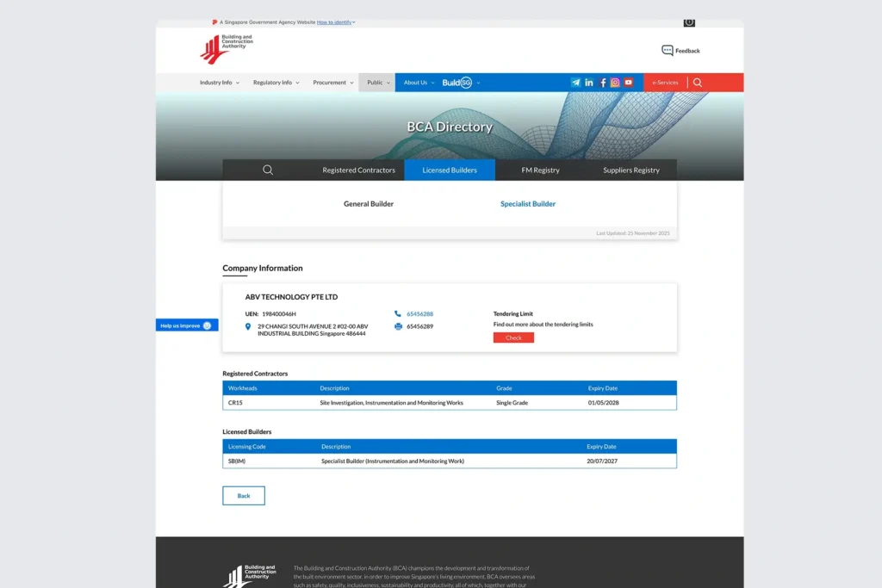Click the Back button

(x=244, y=496)
